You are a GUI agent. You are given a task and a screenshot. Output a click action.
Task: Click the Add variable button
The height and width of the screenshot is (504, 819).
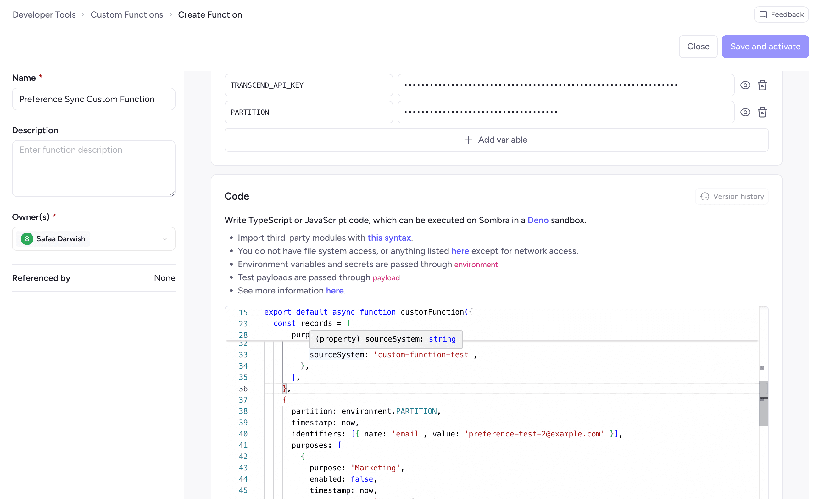click(x=496, y=140)
